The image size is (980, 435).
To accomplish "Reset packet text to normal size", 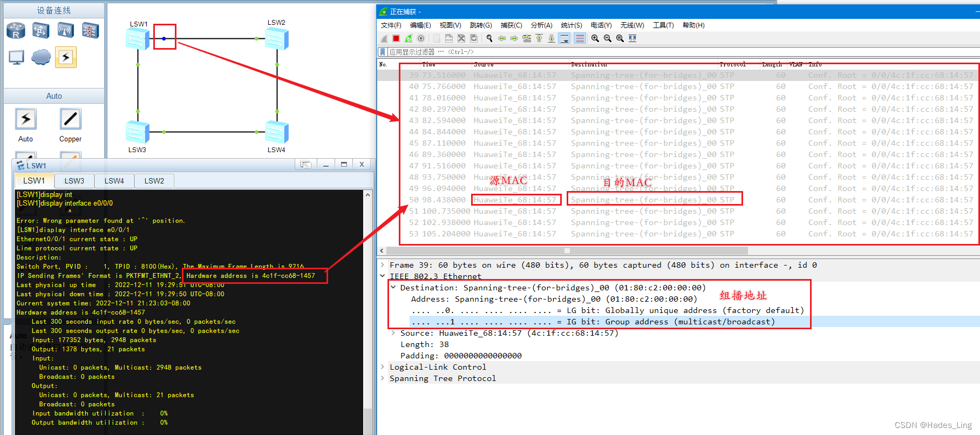I will [620, 38].
